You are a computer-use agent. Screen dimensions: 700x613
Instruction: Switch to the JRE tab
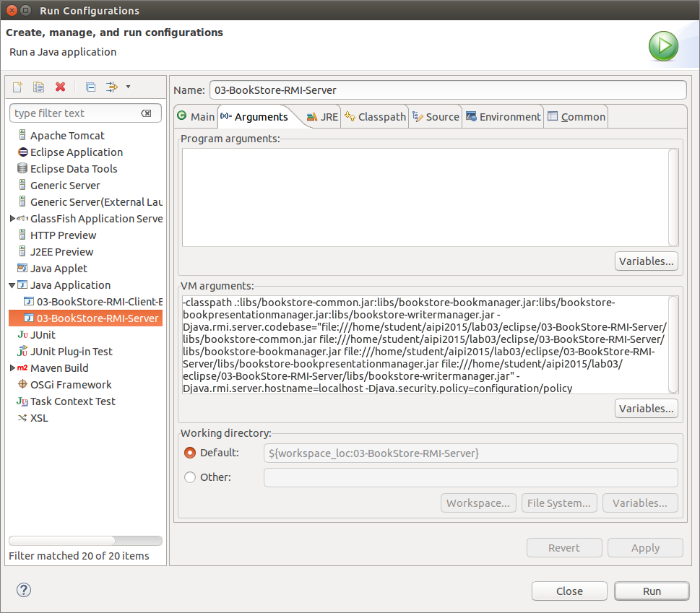tap(322, 117)
